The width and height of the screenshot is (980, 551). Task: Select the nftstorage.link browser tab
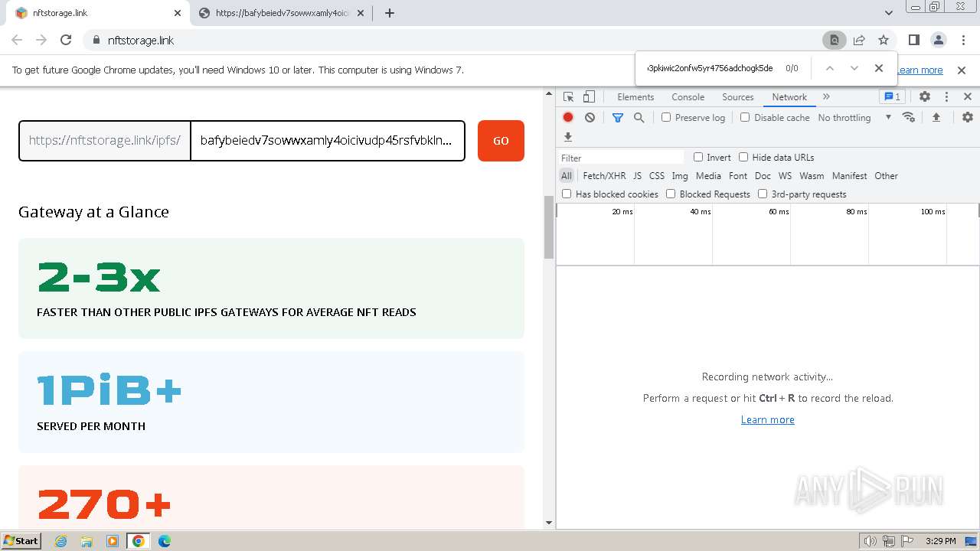click(98, 13)
